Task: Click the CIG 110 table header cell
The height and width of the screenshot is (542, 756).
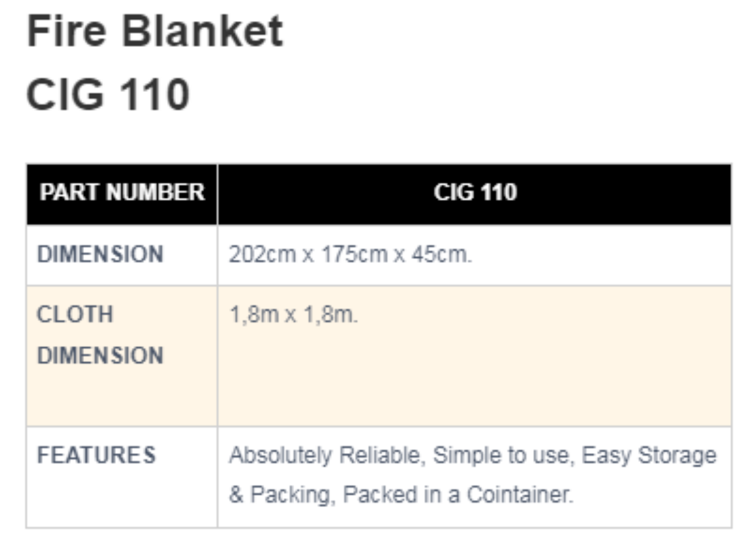Action: click(474, 193)
